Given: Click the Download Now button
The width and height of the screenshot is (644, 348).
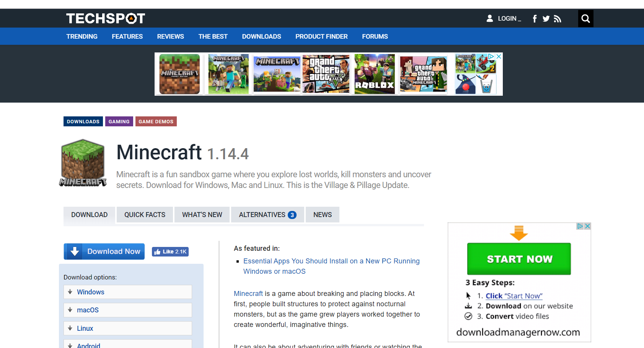Looking at the screenshot, I should tap(104, 252).
